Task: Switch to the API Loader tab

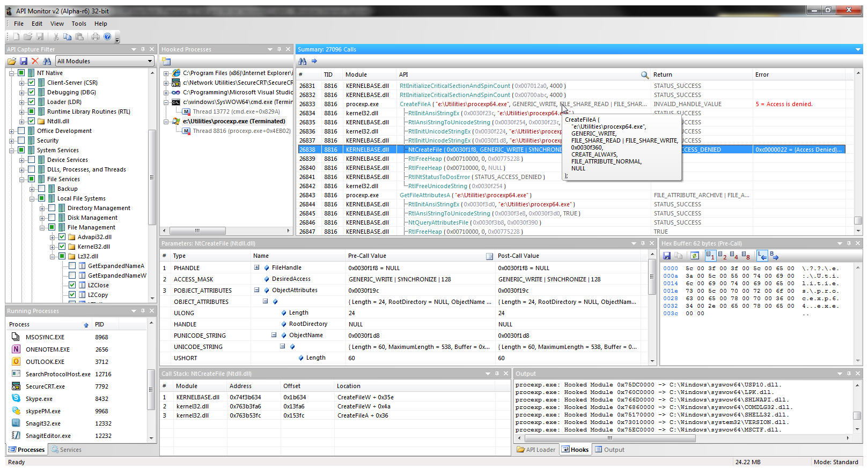Action: (x=536, y=450)
